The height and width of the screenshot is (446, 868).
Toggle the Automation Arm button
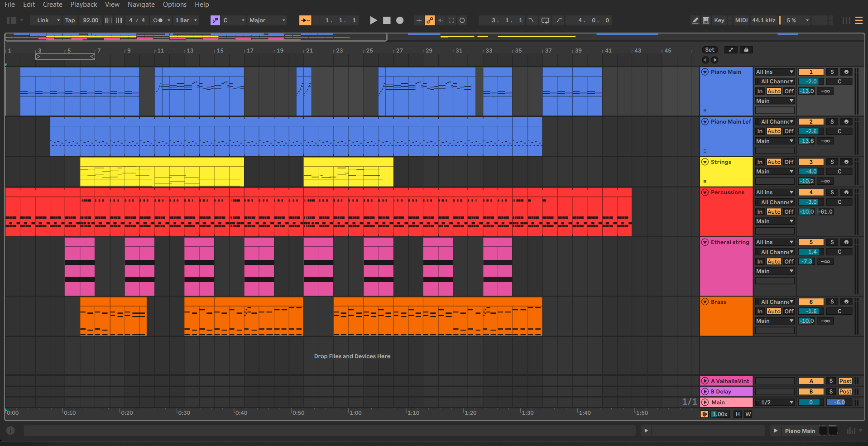tap(430, 20)
